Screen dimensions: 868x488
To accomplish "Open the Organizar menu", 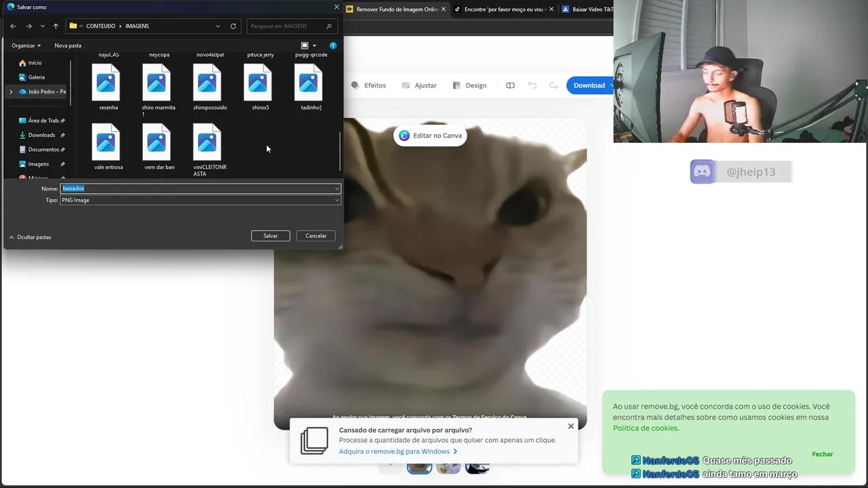I will pyautogui.click(x=26, y=45).
